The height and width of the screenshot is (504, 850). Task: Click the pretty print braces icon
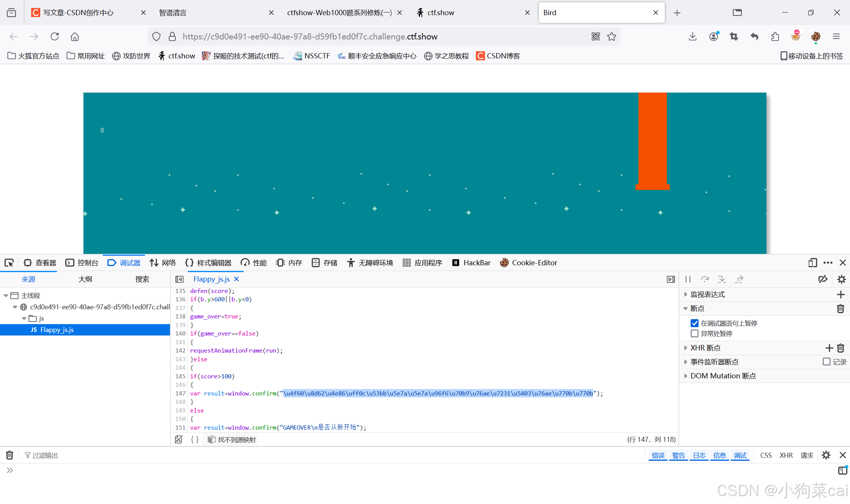tap(195, 439)
